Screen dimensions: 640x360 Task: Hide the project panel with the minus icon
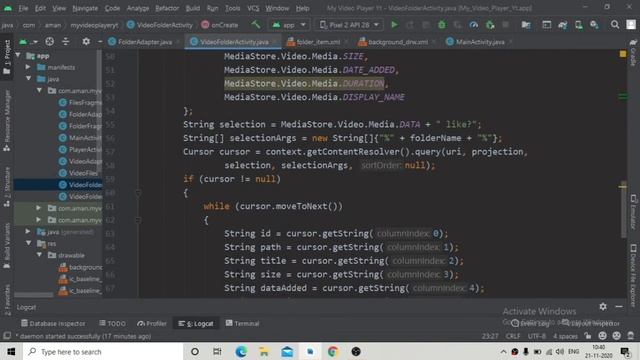pos(100,41)
